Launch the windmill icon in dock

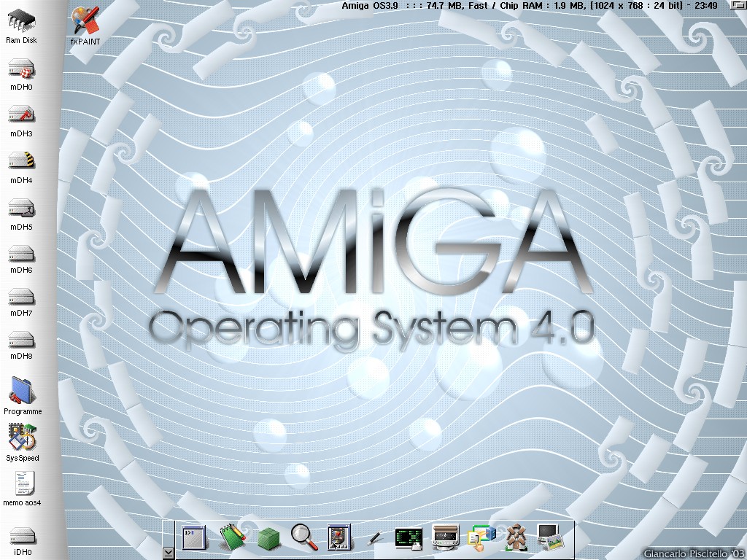(516, 537)
